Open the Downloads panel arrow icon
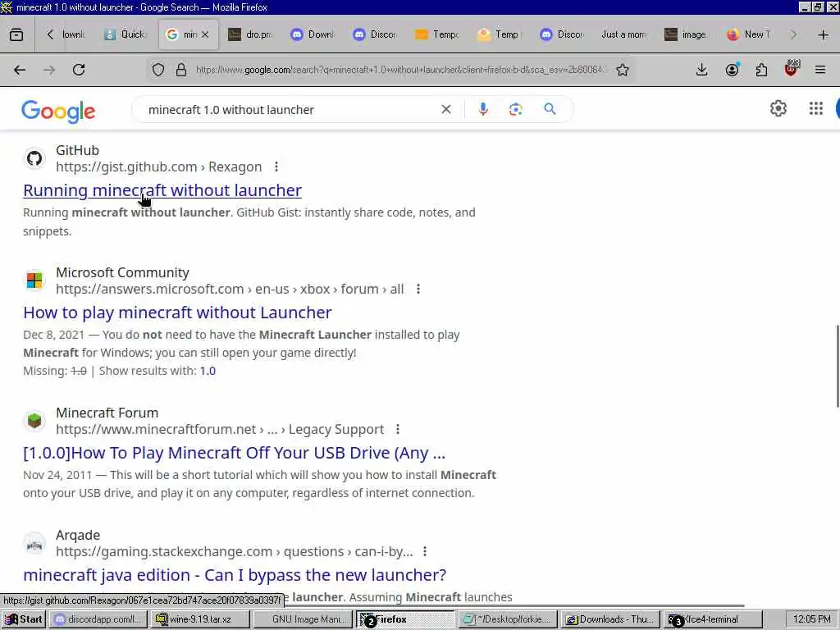This screenshot has width=840, height=630. click(702, 70)
